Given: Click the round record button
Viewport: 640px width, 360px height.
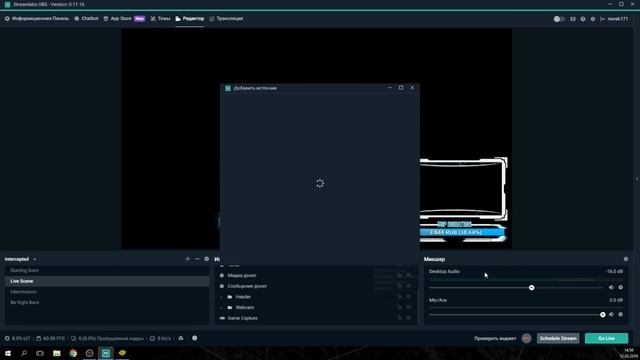Looking at the screenshot, I should point(527,338).
